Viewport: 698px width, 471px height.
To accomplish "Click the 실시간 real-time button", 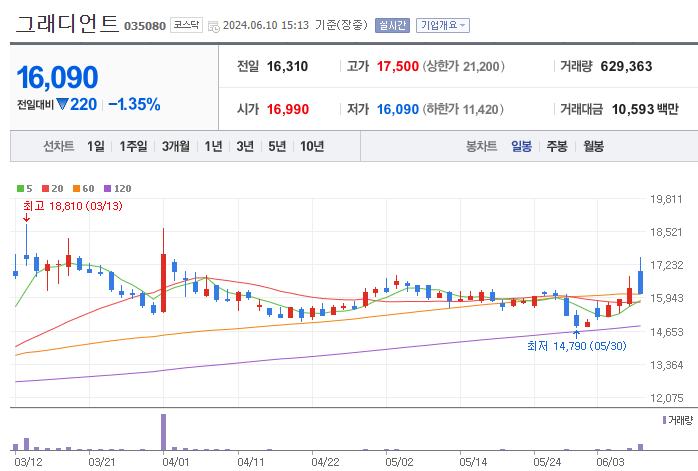I will (x=392, y=25).
